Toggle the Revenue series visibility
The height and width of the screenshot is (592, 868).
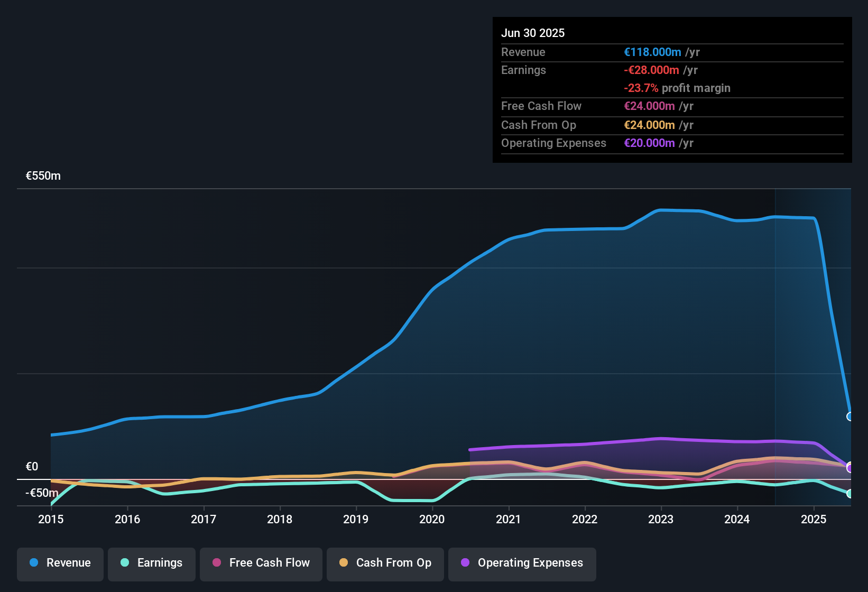point(60,563)
